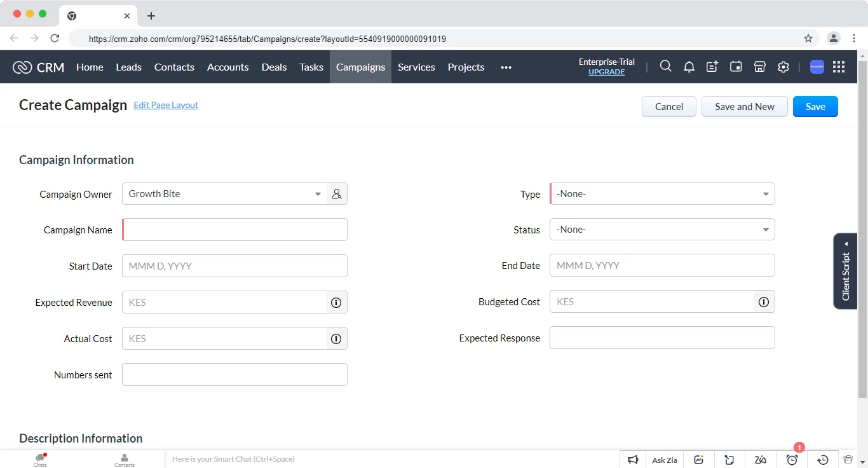Open the Projects tab
Screen dimensions: 868x468
point(466,67)
